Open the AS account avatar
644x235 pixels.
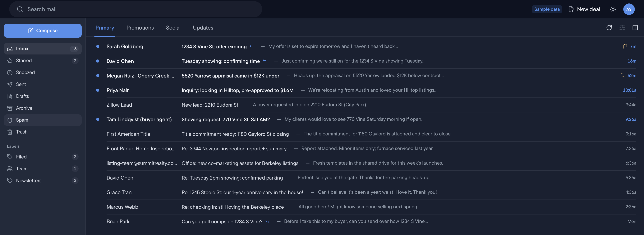coord(629,9)
